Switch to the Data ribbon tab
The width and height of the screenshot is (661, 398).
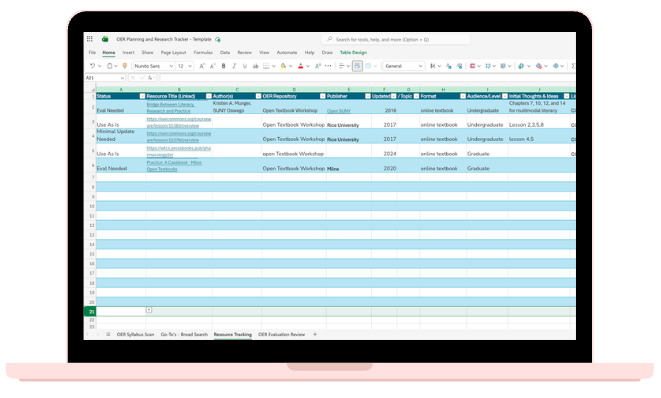[x=225, y=52]
